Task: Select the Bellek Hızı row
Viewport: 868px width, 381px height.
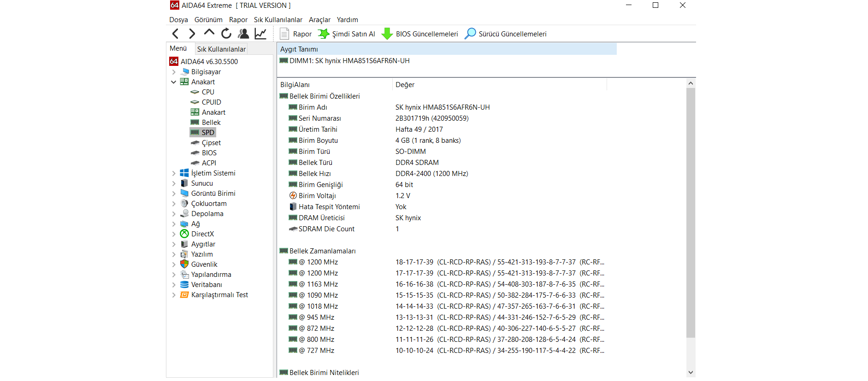Action: tap(443, 174)
